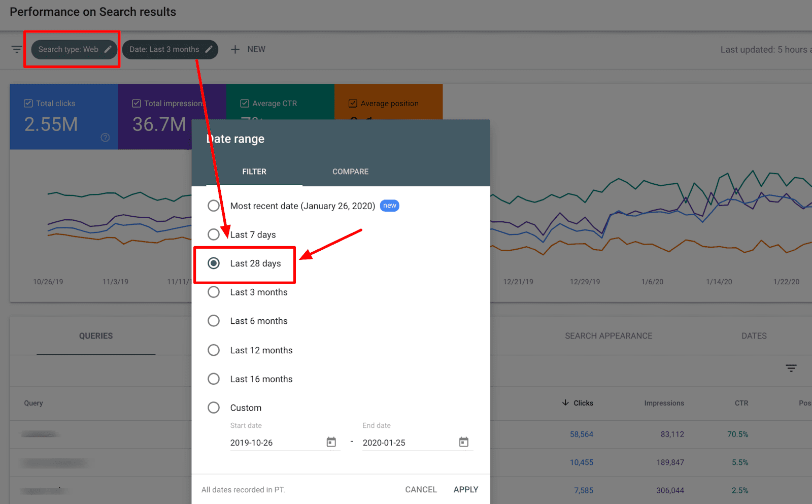812x504 pixels.
Task: Select the Last 7 days radio button
Action: 214,234
